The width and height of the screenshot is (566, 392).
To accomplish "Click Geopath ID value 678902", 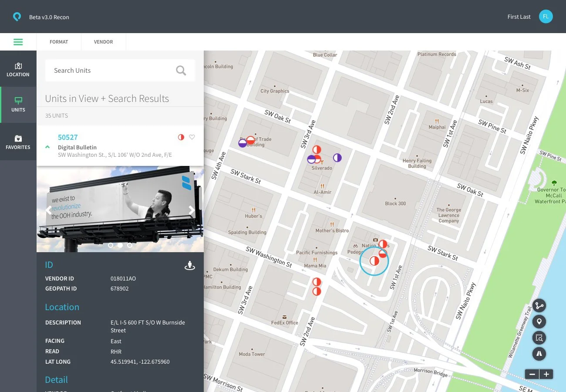I will 120,288.
